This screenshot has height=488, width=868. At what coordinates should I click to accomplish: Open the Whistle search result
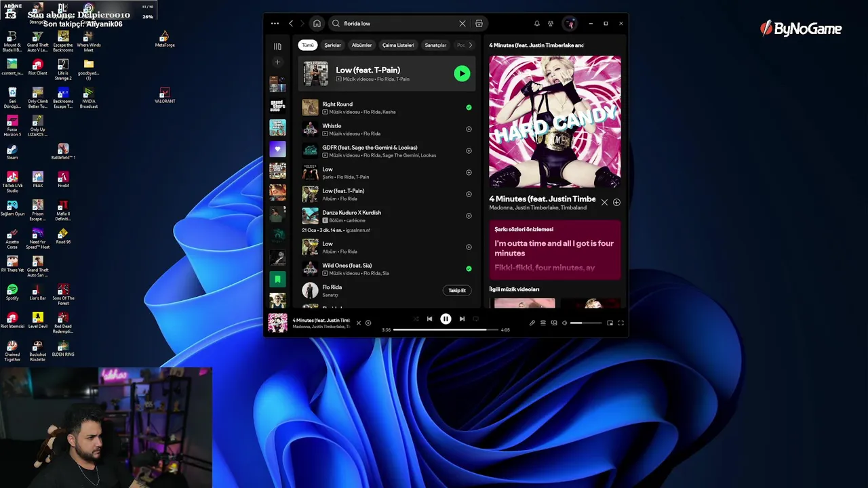pos(387,129)
